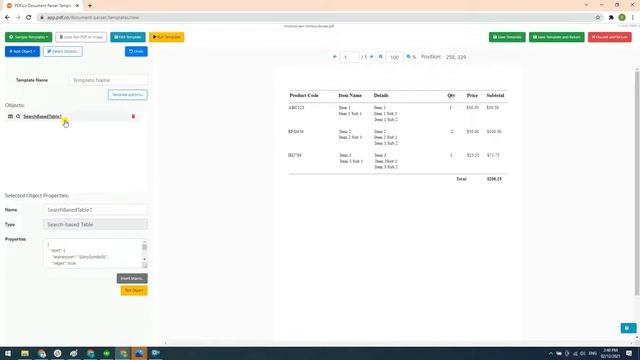Go to previous PDF page arrow
This screenshot has height=360, width=640.
(335, 57)
